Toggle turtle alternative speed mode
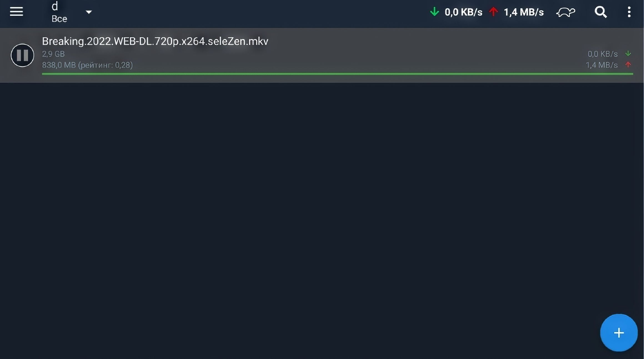This screenshot has width=644, height=359. tap(565, 12)
